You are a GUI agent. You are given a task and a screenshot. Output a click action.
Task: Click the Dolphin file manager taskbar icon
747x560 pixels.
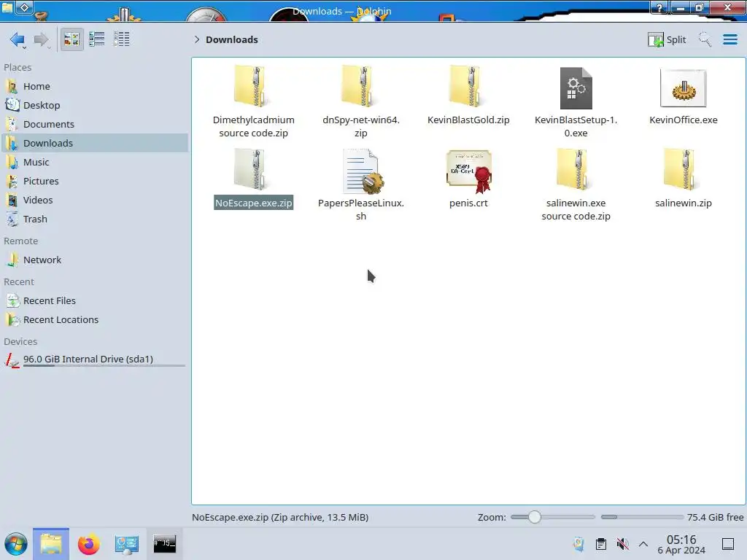click(x=51, y=544)
